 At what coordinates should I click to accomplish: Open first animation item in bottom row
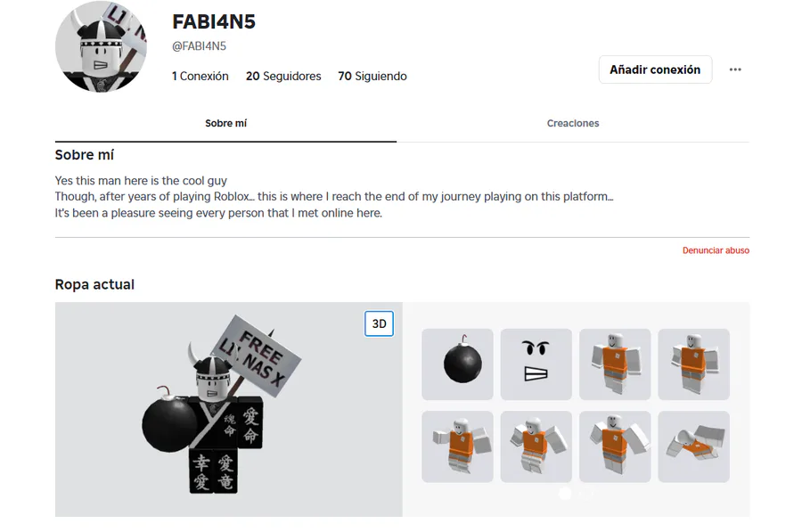[457, 446]
